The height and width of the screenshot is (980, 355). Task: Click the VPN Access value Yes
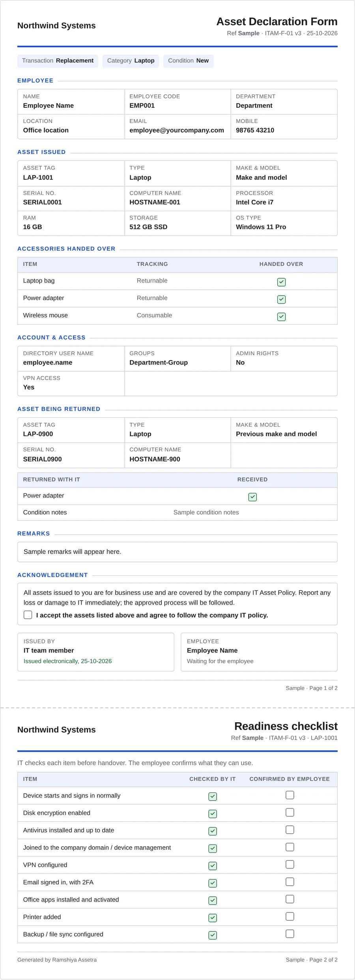pos(29,388)
